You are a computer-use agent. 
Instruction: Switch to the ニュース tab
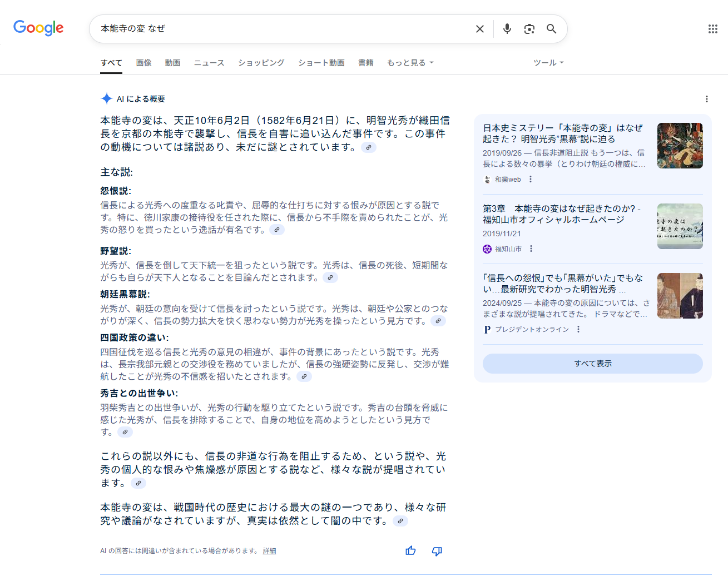209,63
